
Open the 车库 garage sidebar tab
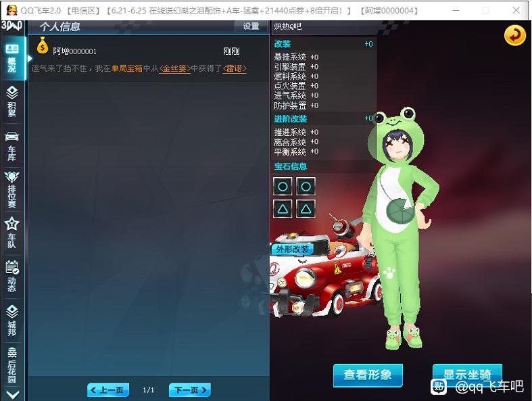click(x=12, y=145)
